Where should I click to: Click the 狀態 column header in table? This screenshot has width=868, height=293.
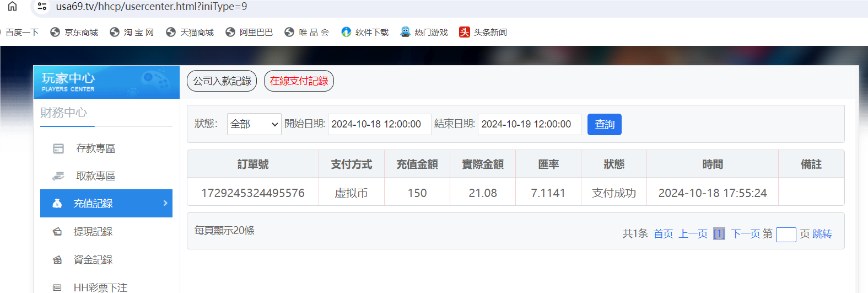click(614, 164)
